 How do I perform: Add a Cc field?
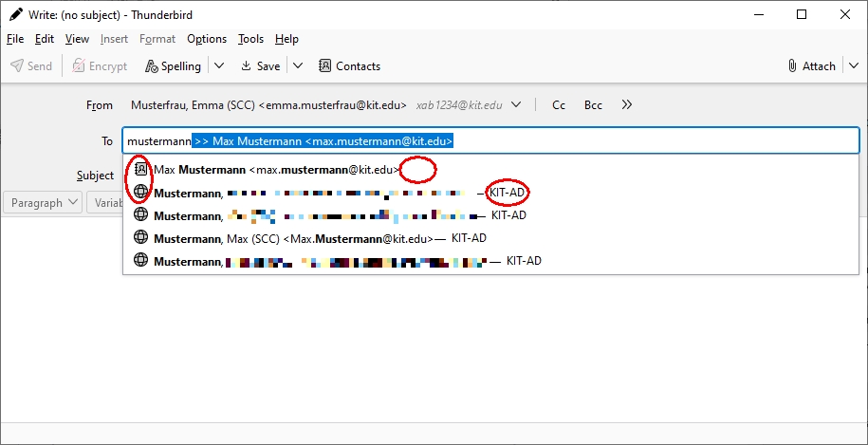point(559,105)
